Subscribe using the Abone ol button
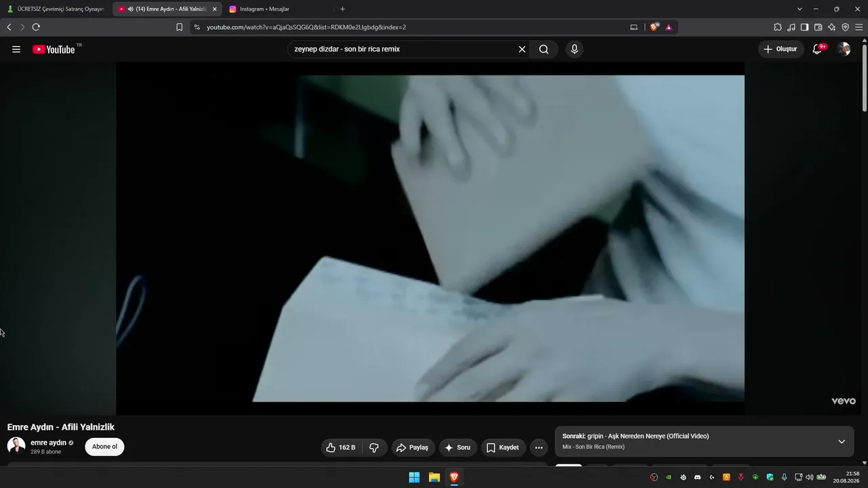 104,447
